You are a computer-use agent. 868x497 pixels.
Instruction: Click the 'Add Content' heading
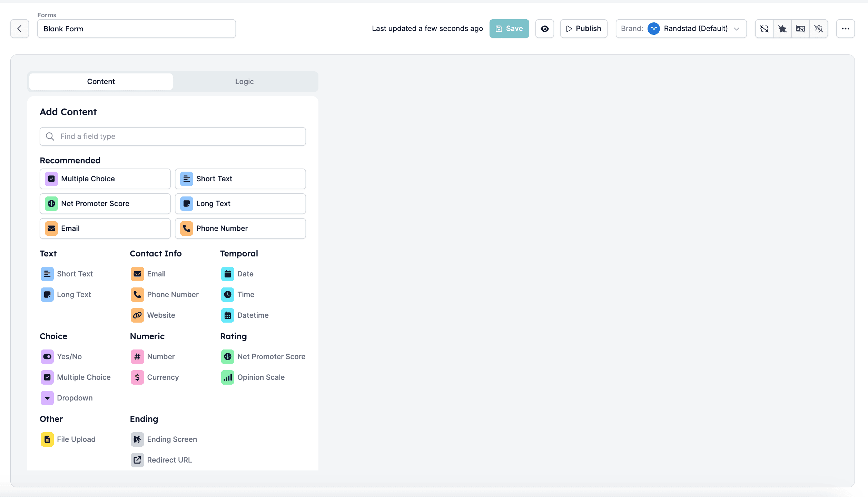pos(68,112)
